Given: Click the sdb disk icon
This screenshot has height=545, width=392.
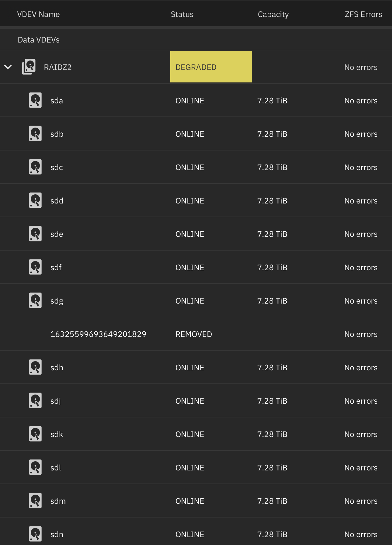Looking at the screenshot, I should [x=35, y=134].
